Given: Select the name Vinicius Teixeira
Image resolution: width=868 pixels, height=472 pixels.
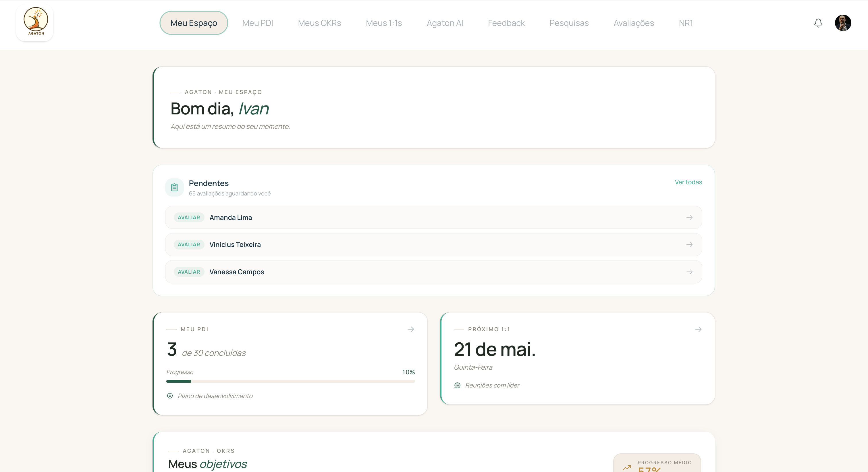Looking at the screenshot, I should click(235, 244).
